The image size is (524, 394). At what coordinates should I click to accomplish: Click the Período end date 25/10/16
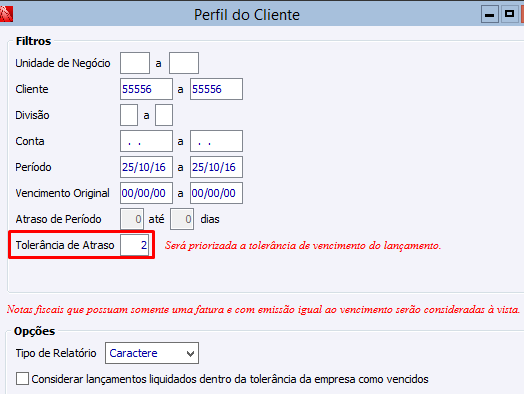(217, 167)
